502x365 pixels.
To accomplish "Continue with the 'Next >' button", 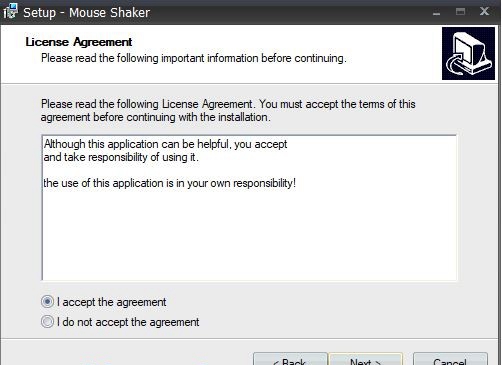I will pyautogui.click(x=366, y=359).
